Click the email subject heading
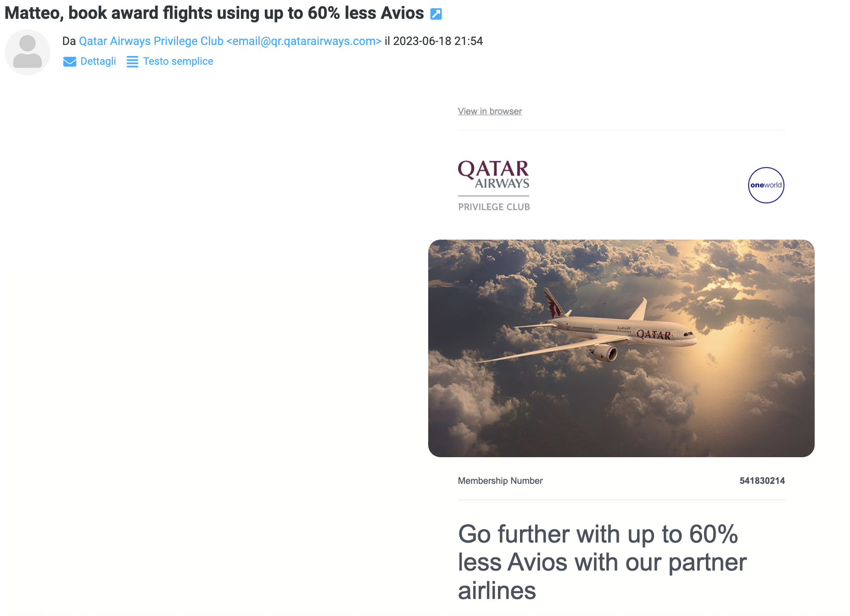 [214, 13]
